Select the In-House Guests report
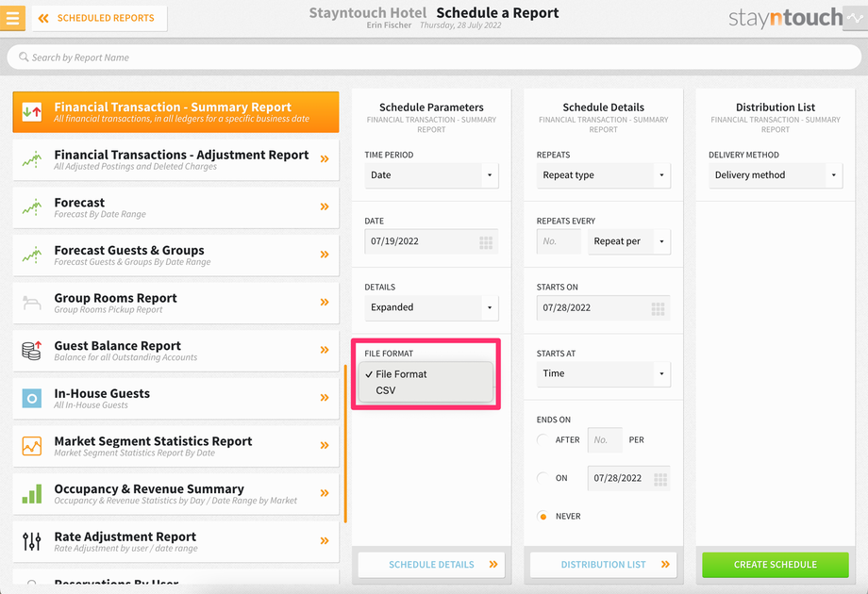This screenshot has height=594, width=868. [x=175, y=398]
